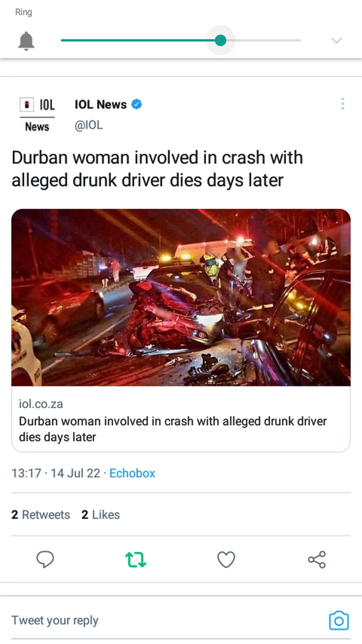The height and width of the screenshot is (644, 362).
Task: Tap the reply speech bubble icon
Action: coord(45,560)
